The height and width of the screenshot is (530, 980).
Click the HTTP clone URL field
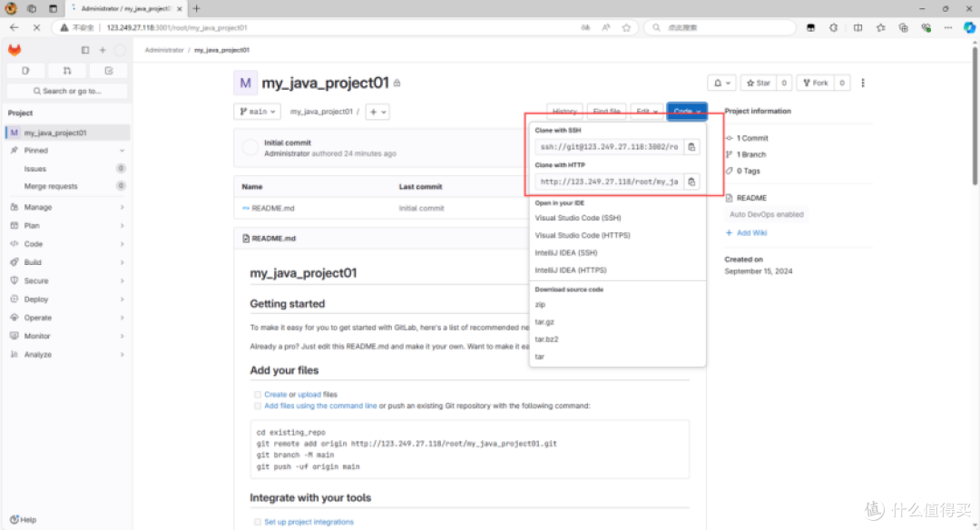(x=610, y=182)
